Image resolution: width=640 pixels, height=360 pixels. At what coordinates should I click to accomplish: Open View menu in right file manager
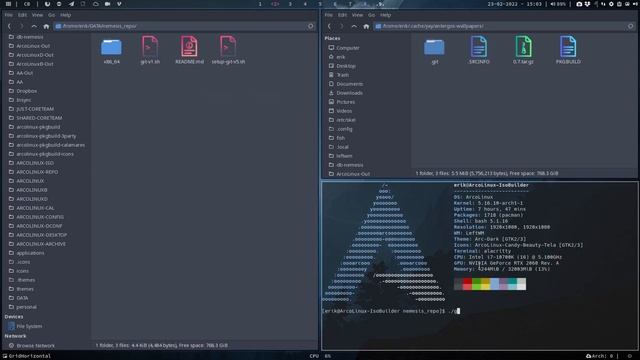[357, 15]
